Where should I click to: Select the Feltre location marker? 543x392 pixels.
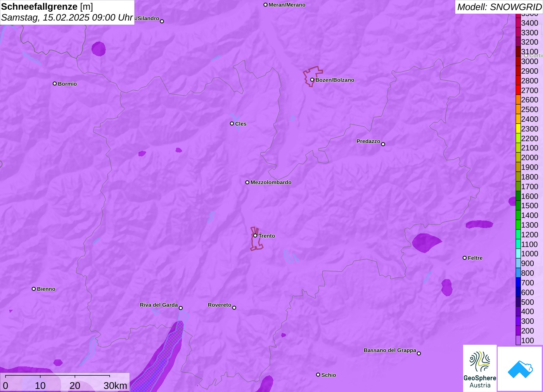click(465, 258)
